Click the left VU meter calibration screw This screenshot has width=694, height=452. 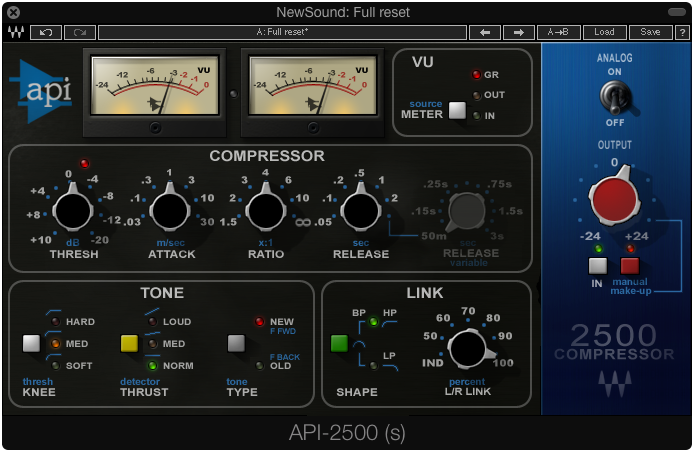pyautogui.click(x=155, y=128)
